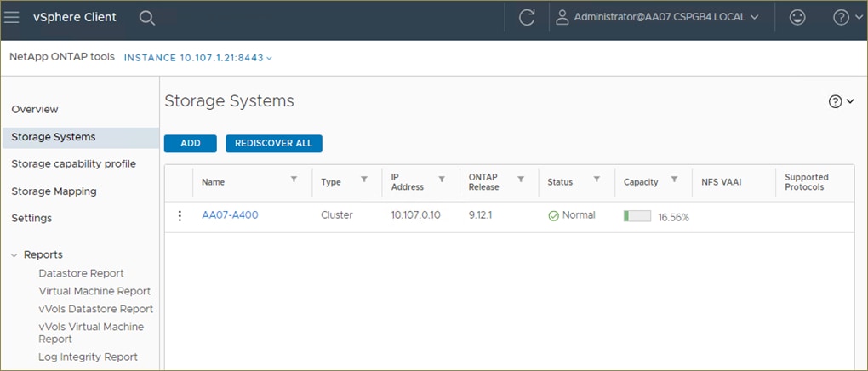Filter the Type column

tap(364, 179)
